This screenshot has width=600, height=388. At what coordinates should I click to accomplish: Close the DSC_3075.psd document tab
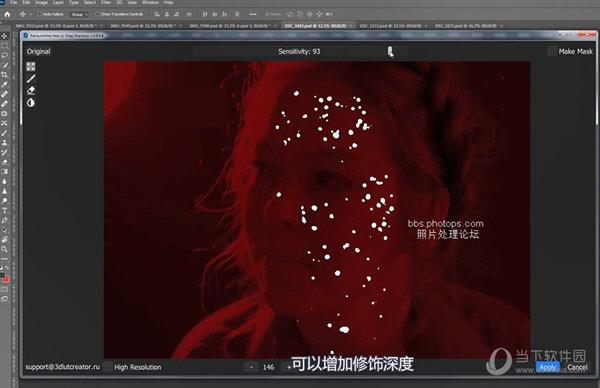pyautogui.click(x=501, y=26)
